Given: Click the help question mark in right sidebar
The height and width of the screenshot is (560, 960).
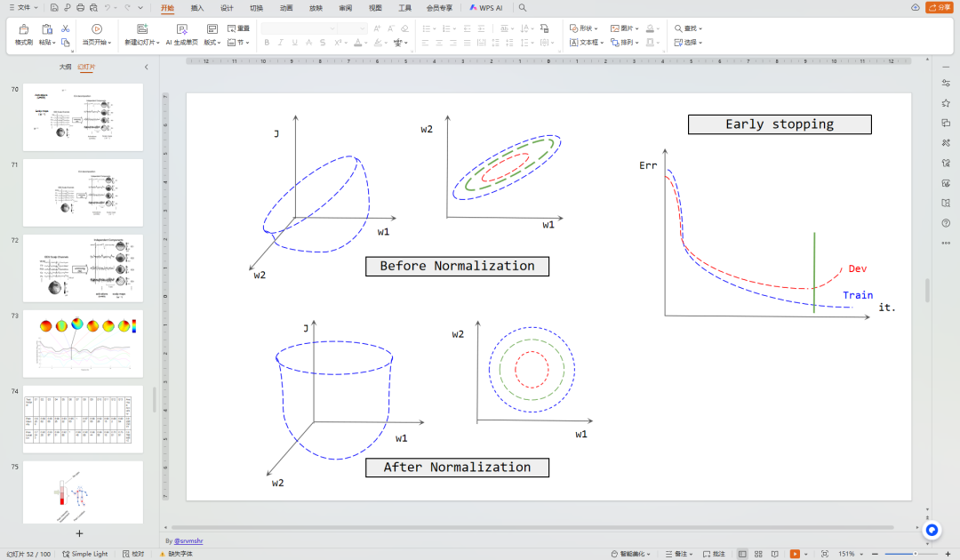Looking at the screenshot, I should pyautogui.click(x=946, y=223).
